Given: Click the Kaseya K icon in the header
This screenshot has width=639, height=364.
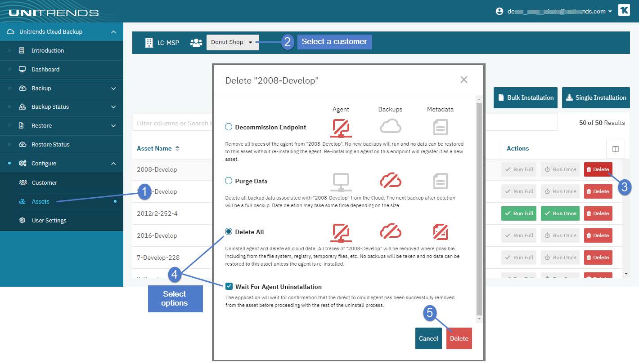Looking at the screenshot, I should tap(624, 11).
